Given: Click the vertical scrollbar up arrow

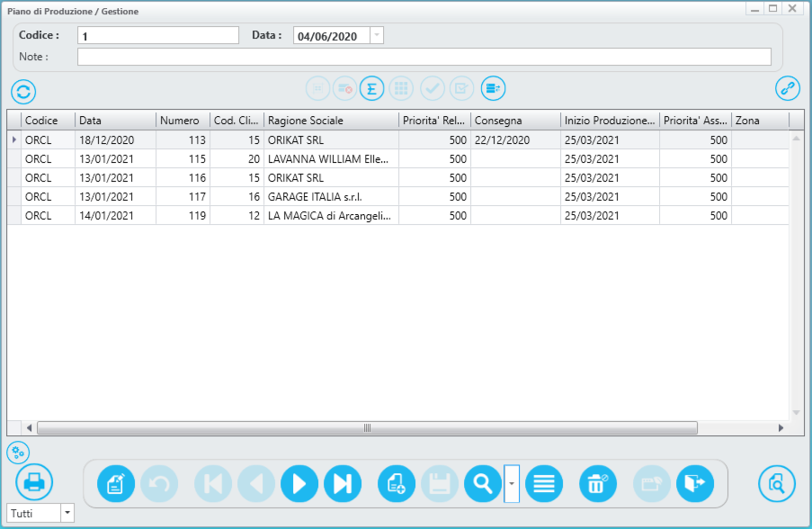Looking at the screenshot, I should (x=797, y=138).
